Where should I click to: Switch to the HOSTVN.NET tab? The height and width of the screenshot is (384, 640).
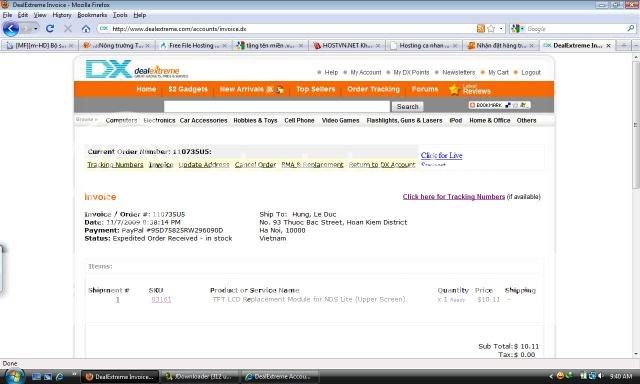(346, 46)
